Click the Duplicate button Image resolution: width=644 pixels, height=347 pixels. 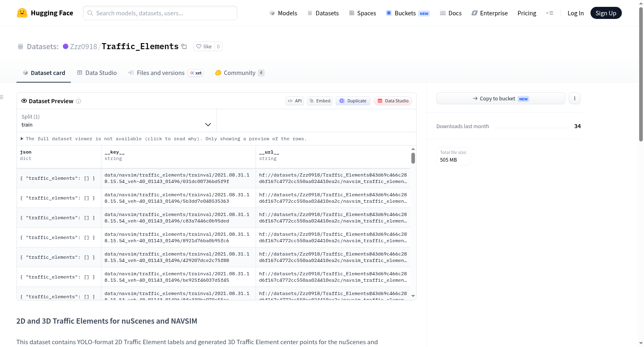[x=353, y=101]
